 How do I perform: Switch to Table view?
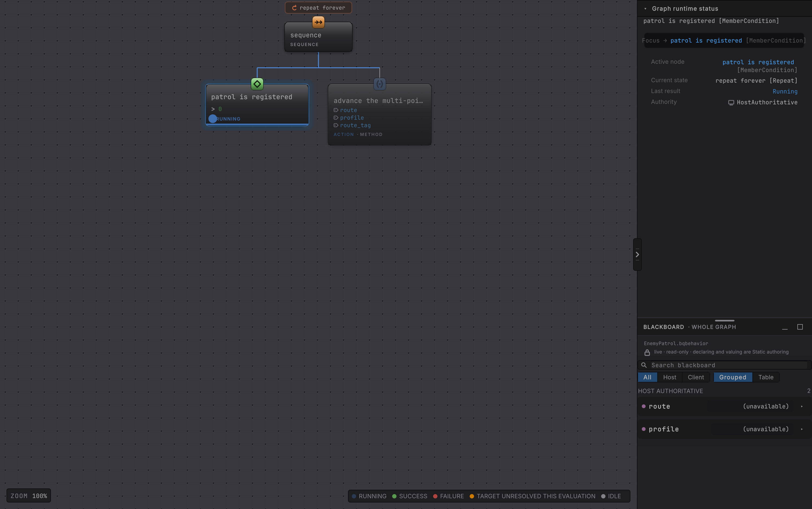[x=766, y=377]
